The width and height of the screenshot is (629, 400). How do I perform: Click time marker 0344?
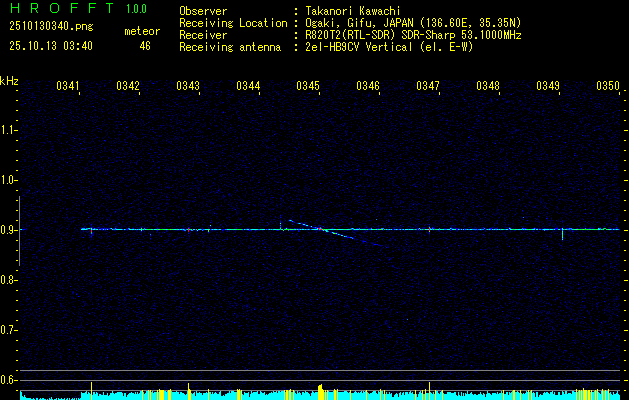click(248, 85)
